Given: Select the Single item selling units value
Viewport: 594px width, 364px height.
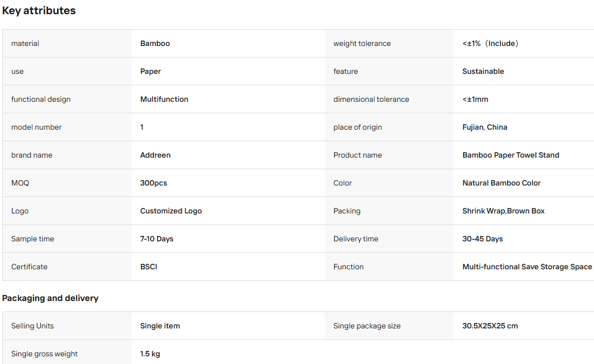Looking at the screenshot, I should (x=160, y=326).
